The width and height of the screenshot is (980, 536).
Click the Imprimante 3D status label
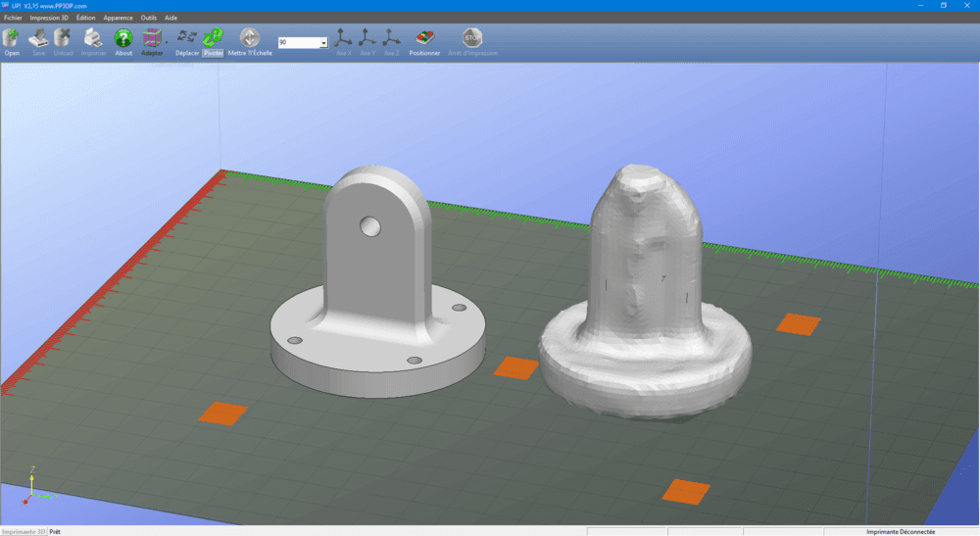click(24, 532)
